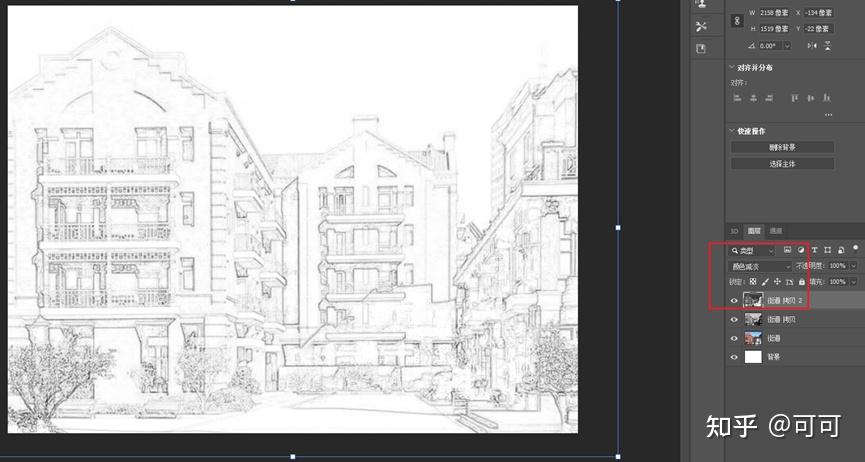Select the 街道 拷贝 layer name
The width and height of the screenshot is (865, 462).
click(781, 320)
